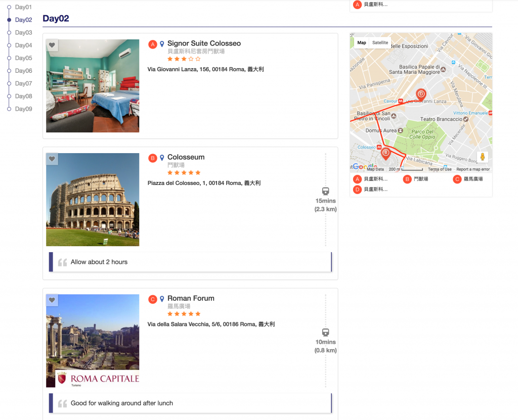
Task: Toggle the heart on Colosseum card
Action: [52, 159]
